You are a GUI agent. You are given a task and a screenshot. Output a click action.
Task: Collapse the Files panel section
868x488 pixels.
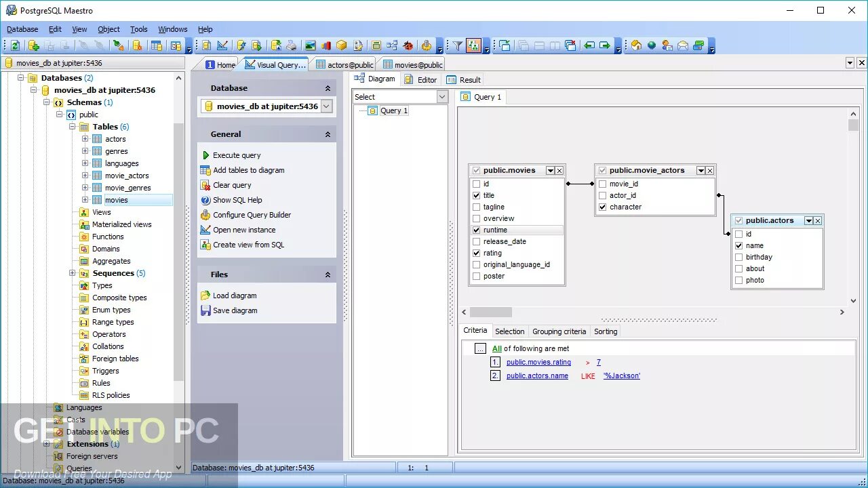[x=328, y=274]
